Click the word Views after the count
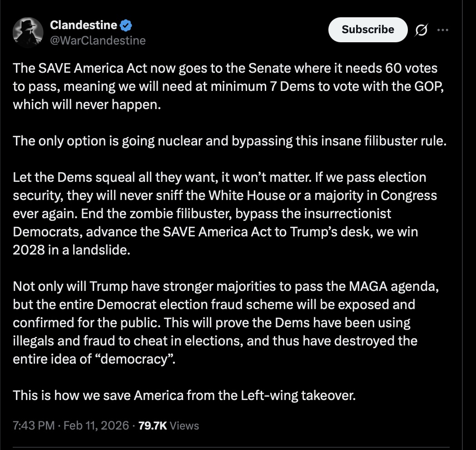 184,425
